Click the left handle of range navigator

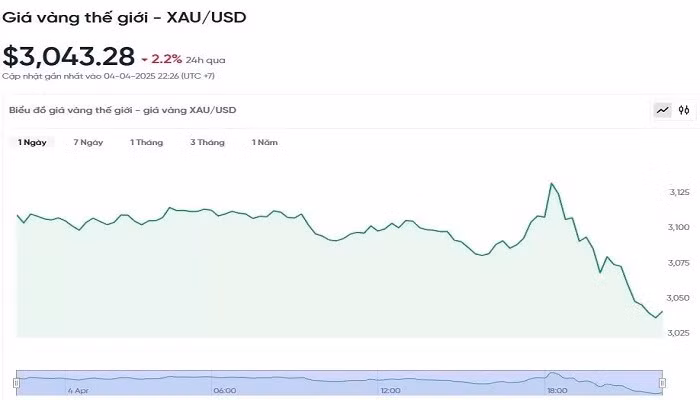[16, 382]
